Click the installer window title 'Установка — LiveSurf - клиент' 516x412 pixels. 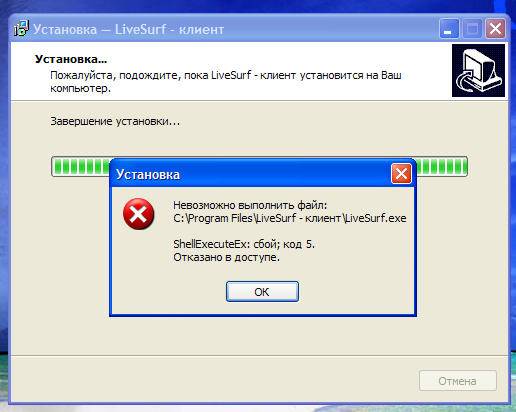[x=129, y=29]
